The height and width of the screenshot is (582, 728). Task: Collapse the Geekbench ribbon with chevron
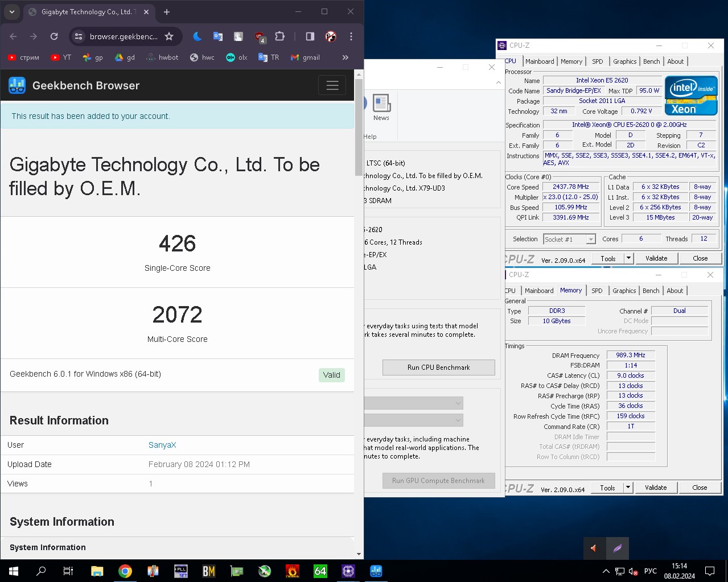click(499, 82)
